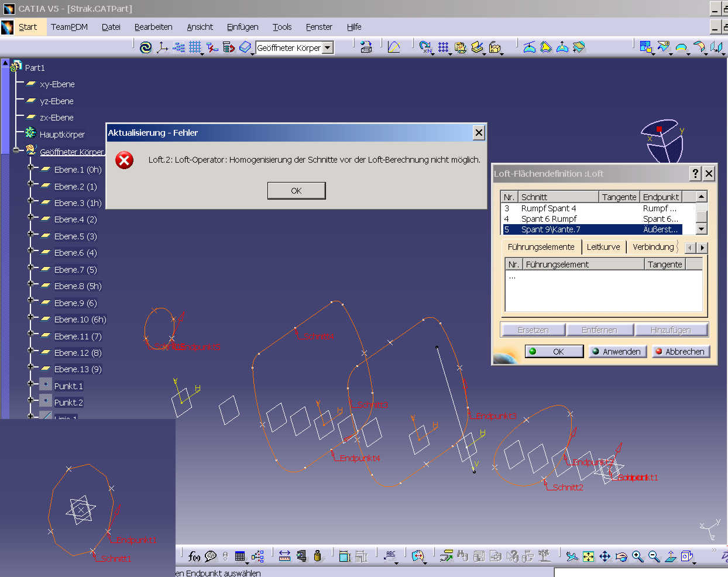728x577 pixels.
Task: Select Hauptkörper in the tree
Action: [x=62, y=135]
